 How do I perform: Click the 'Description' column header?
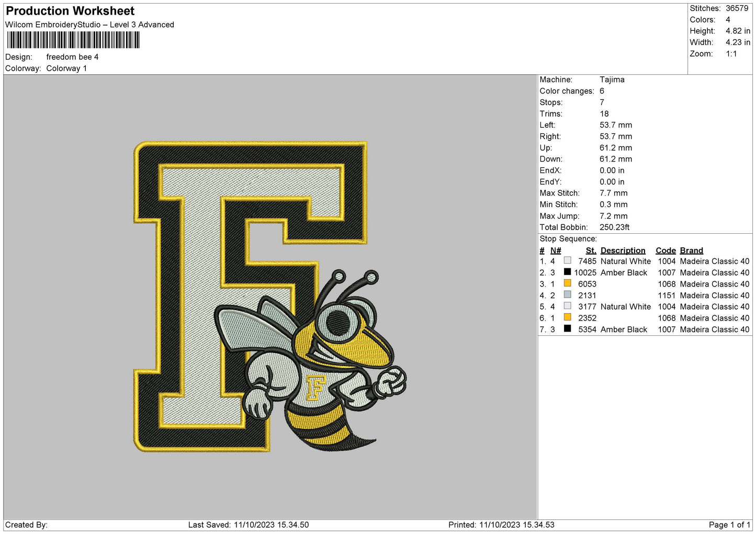[623, 251]
